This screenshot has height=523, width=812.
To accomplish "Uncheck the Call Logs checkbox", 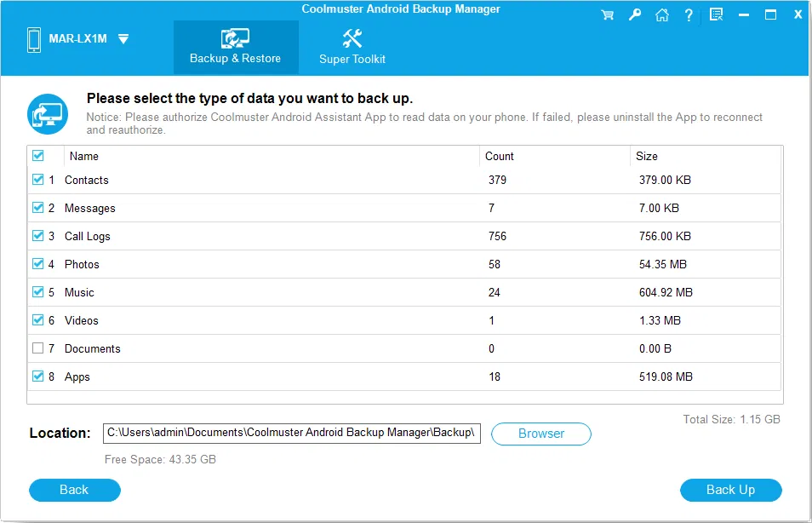I will (x=37, y=235).
